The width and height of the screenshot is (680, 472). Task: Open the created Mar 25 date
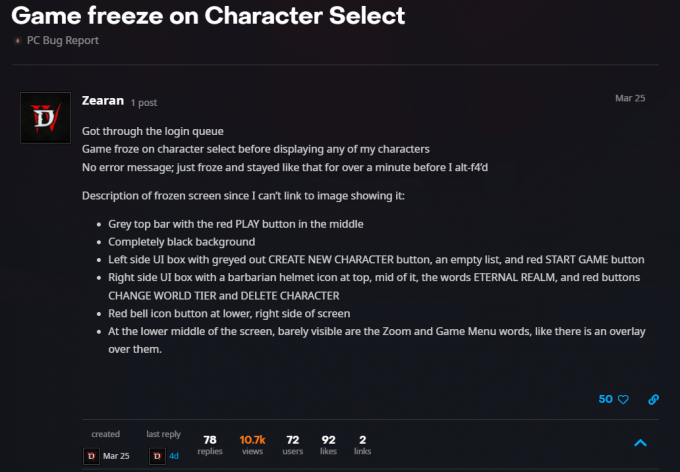(x=116, y=456)
